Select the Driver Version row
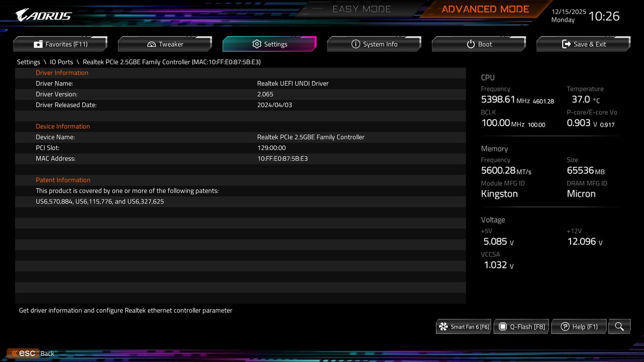 tap(240, 94)
